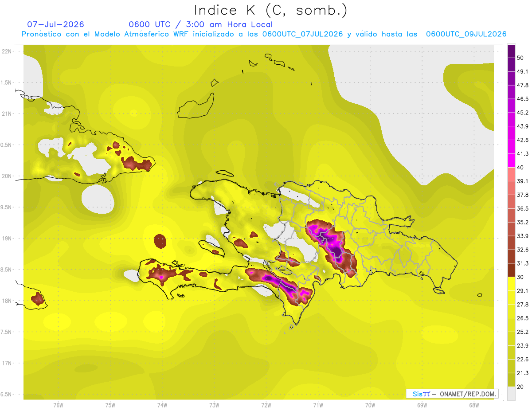Click the '76W' longitude label
This screenshot has height=411, width=532.
coord(58,405)
